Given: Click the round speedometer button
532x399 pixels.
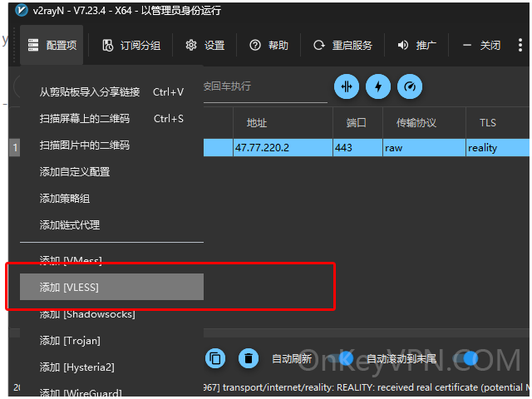Looking at the screenshot, I should pyautogui.click(x=410, y=86).
